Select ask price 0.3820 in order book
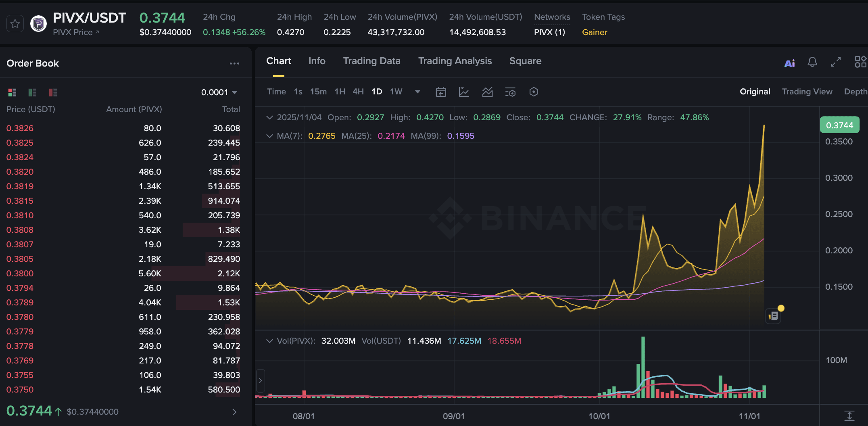The image size is (868, 426). [x=20, y=172]
